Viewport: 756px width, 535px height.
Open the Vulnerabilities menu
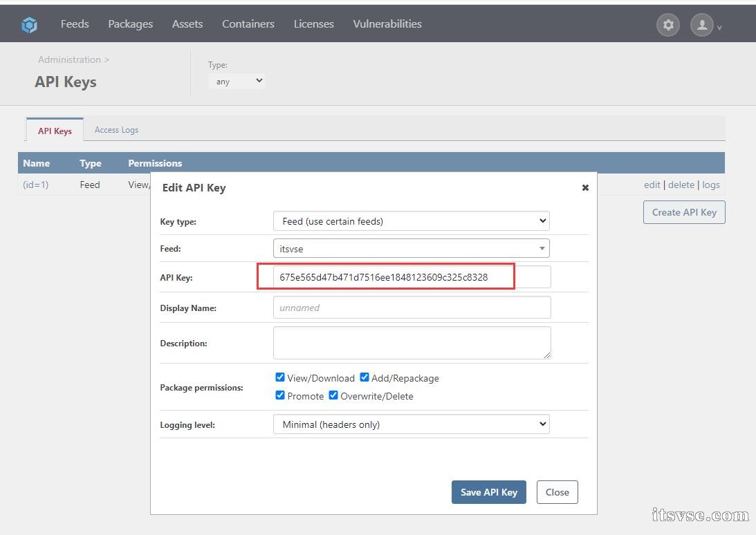pyautogui.click(x=387, y=24)
